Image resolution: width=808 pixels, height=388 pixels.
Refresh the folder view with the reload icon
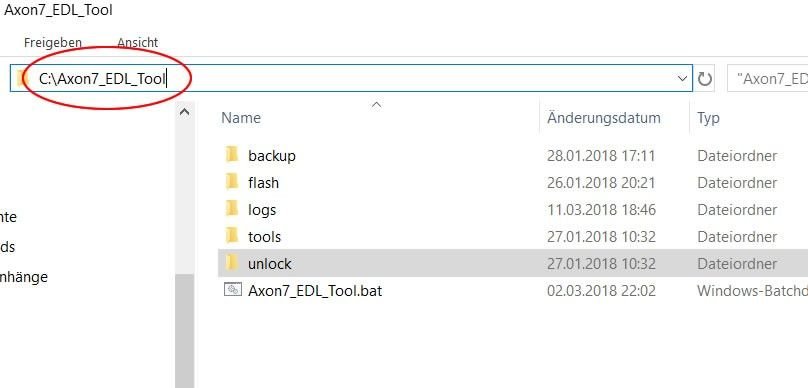(x=704, y=79)
